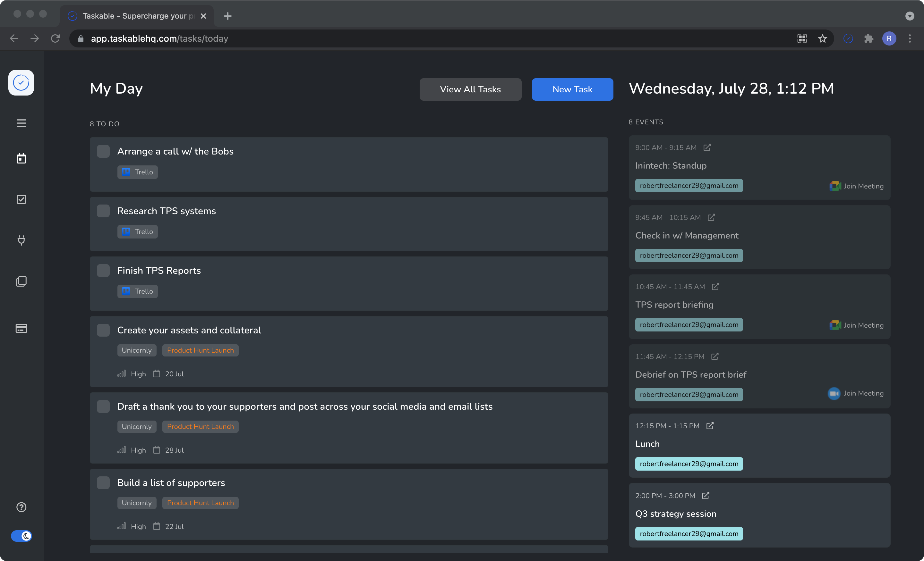Viewport: 924px width, 561px height.
Task: Open integrations plug icon in sidebar
Action: (21, 240)
